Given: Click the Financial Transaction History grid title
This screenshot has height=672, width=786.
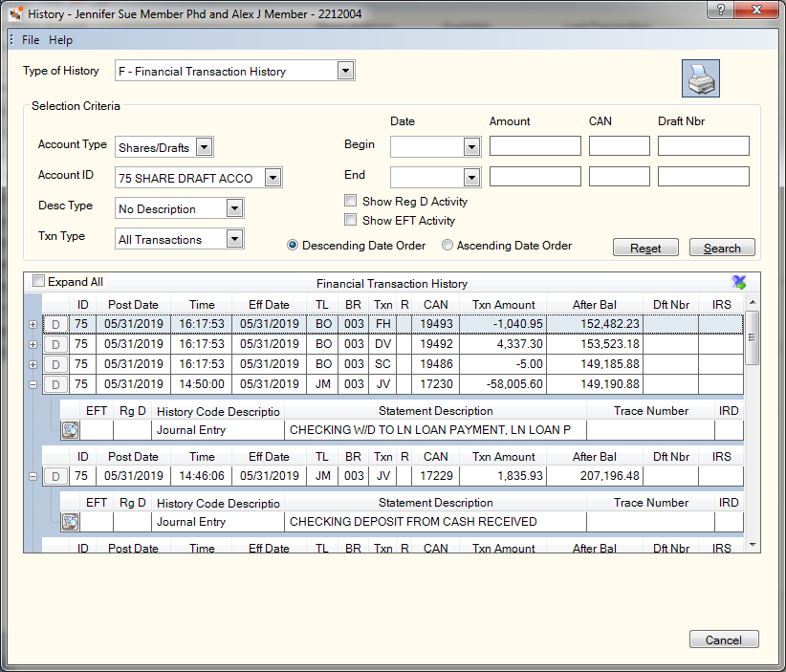Looking at the screenshot, I should [x=391, y=284].
